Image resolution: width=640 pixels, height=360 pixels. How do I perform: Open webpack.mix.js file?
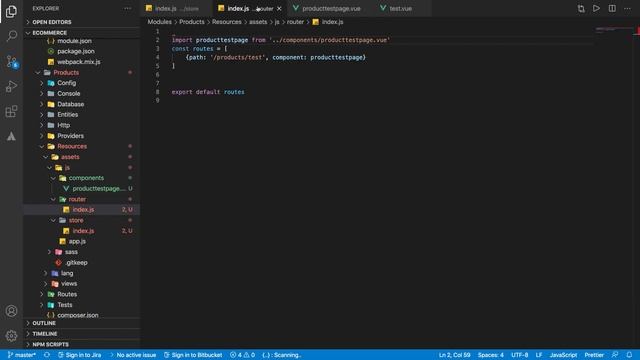(x=82, y=62)
